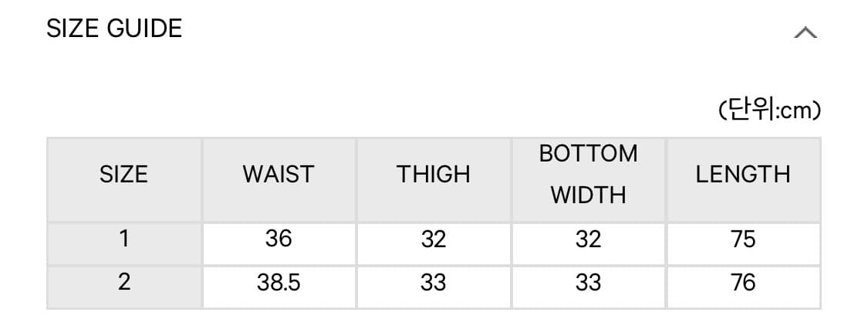868x316 pixels.
Task: Click the bottom width value for size 1
Action: pos(589,240)
